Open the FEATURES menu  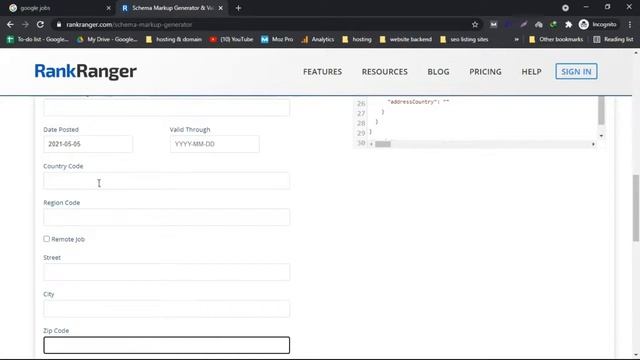(322, 71)
